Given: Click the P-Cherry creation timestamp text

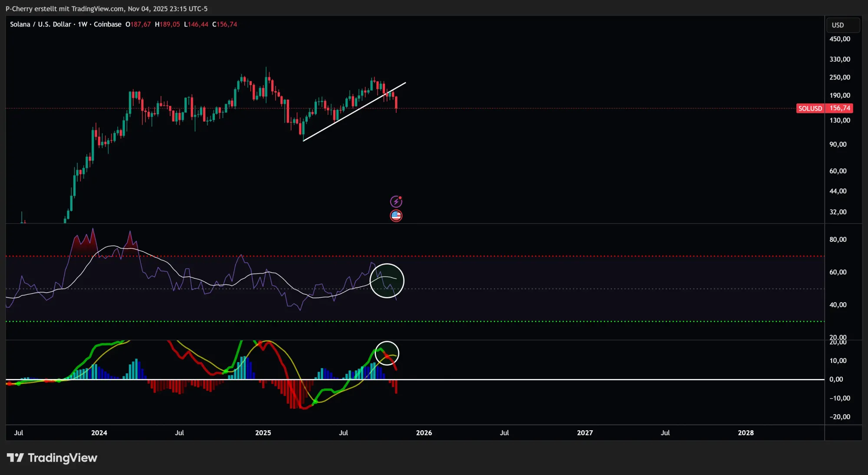Looking at the screenshot, I should pyautogui.click(x=107, y=8).
